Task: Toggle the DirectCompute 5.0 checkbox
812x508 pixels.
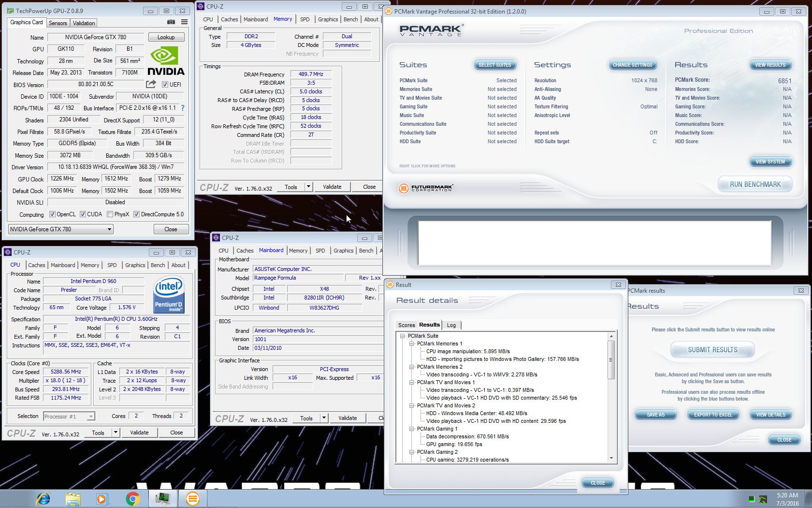Action: click(136, 214)
